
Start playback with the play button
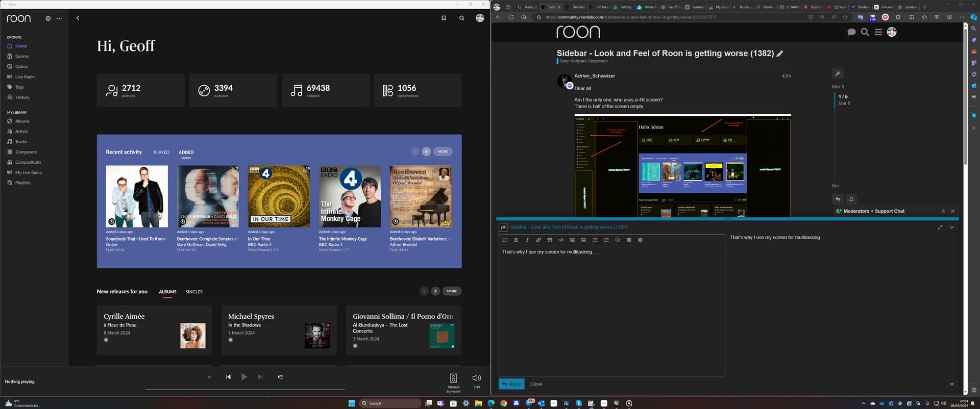pyautogui.click(x=244, y=377)
